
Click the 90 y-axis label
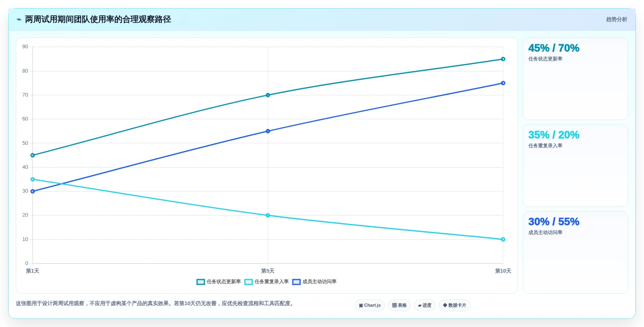(x=25, y=47)
